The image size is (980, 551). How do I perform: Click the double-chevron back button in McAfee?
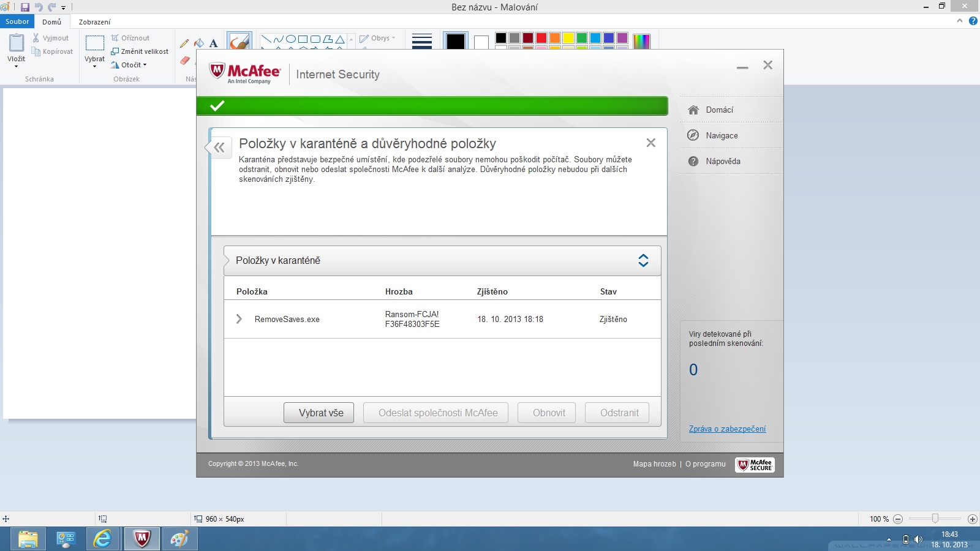tap(219, 148)
